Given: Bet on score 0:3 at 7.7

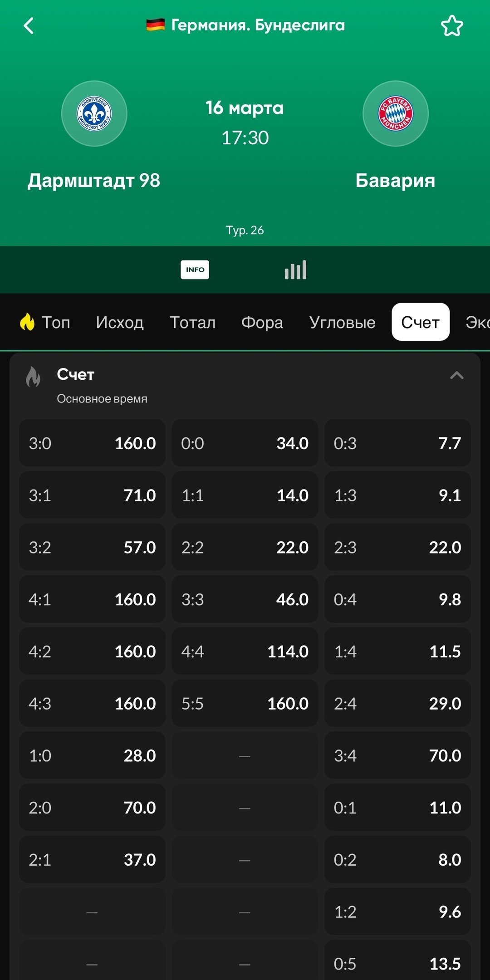Looking at the screenshot, I should click(x=397, y=443).
